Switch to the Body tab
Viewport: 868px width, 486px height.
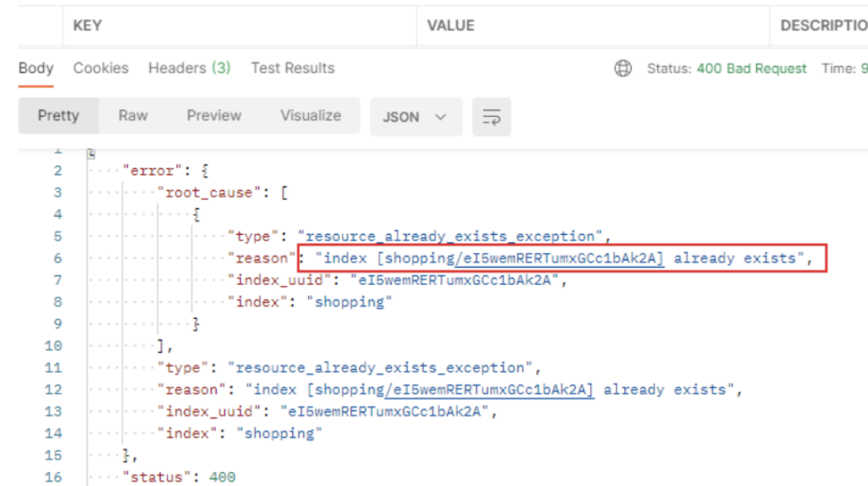click(36, 68)
